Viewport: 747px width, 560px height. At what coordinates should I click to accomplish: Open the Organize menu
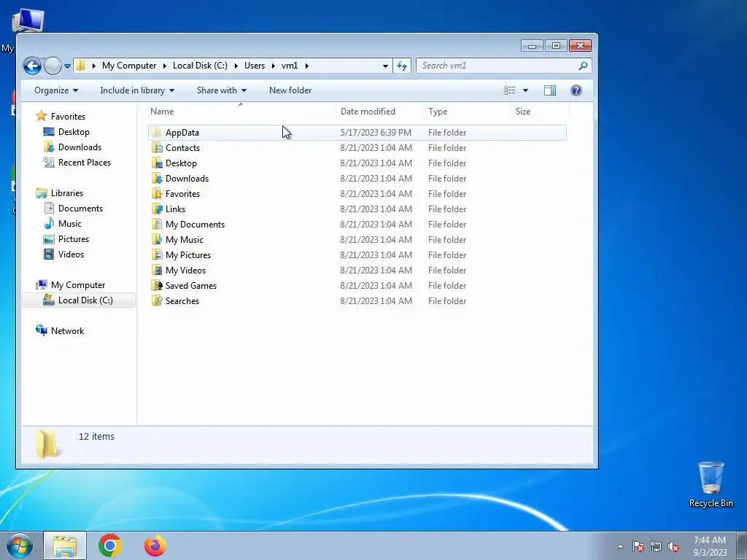pos(55,90)
